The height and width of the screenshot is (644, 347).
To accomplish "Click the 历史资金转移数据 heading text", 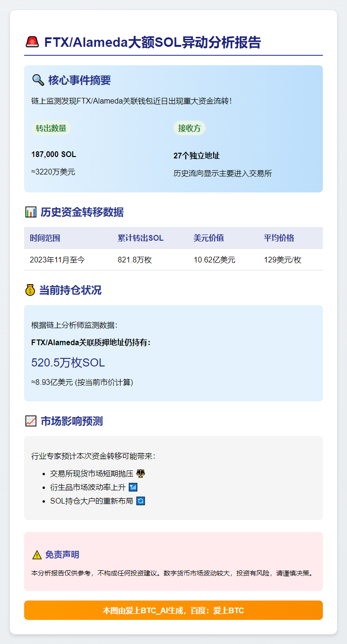I will tap(82, 212).
